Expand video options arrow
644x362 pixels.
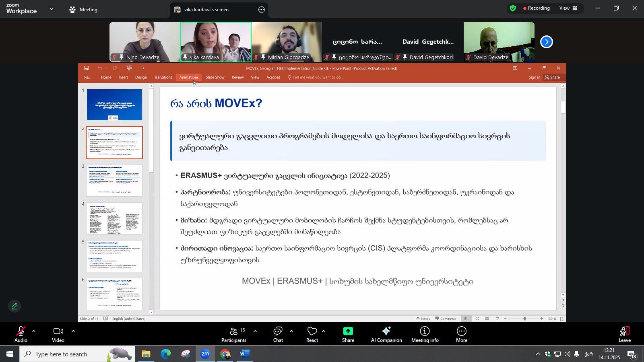[x=73, y=331]
